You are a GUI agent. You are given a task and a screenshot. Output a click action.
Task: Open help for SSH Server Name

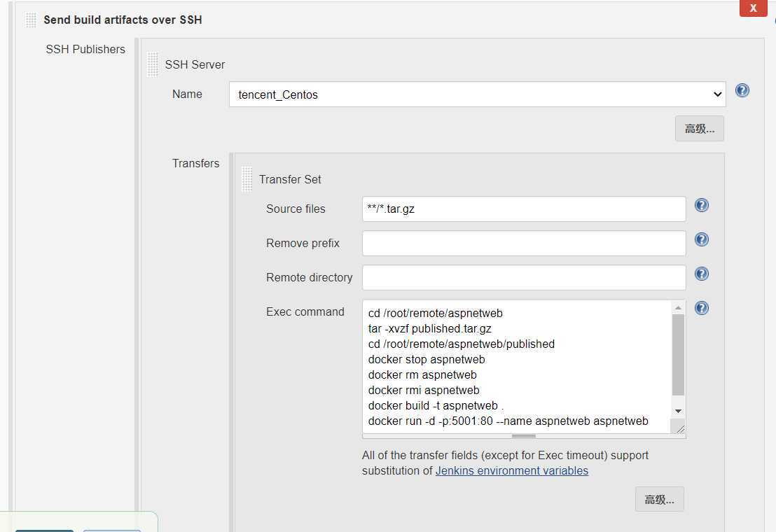point(742,90)
